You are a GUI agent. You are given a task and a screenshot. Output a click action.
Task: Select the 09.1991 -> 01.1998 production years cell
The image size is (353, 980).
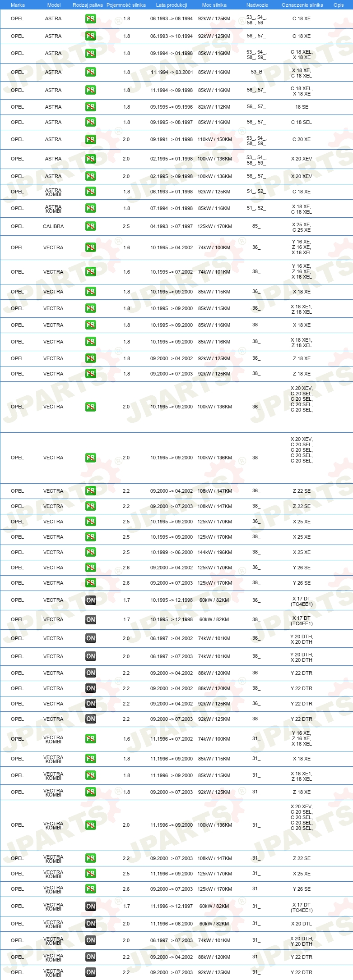(x=172, y=140)
